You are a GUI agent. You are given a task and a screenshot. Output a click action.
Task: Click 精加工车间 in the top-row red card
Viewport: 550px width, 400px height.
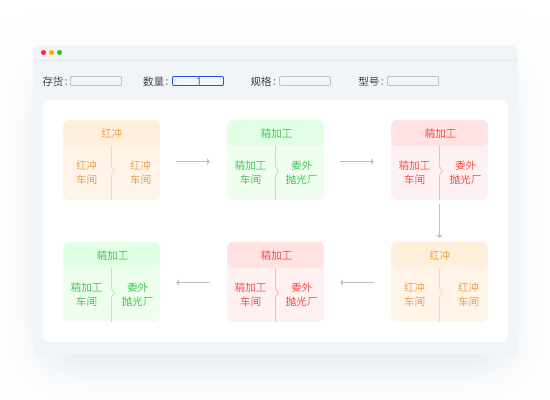[414, 172]
